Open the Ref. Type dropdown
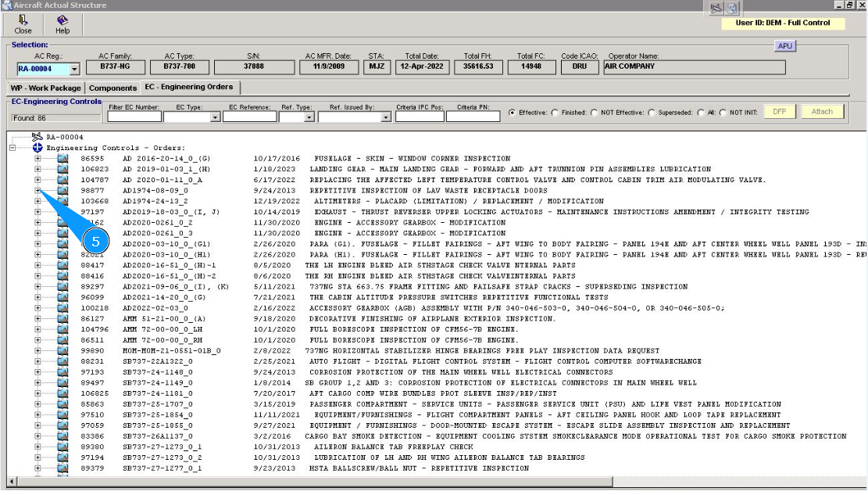868x495 pixels. tap(309, 117)
